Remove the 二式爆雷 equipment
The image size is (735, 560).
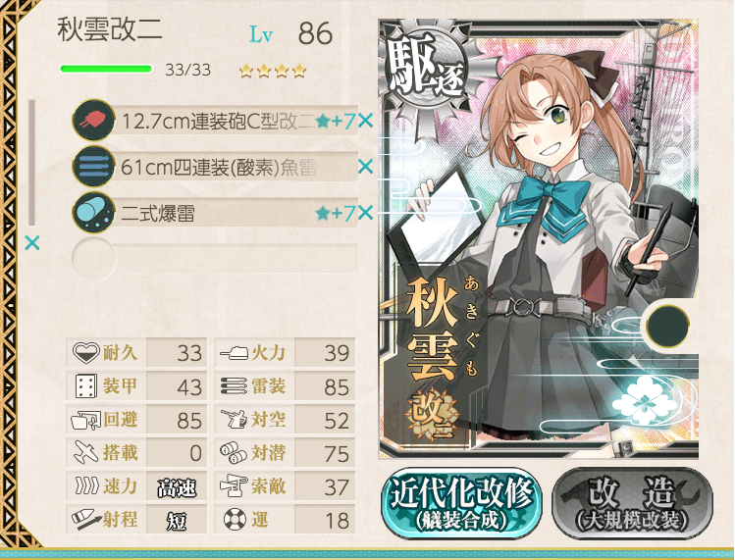[365, 213]
